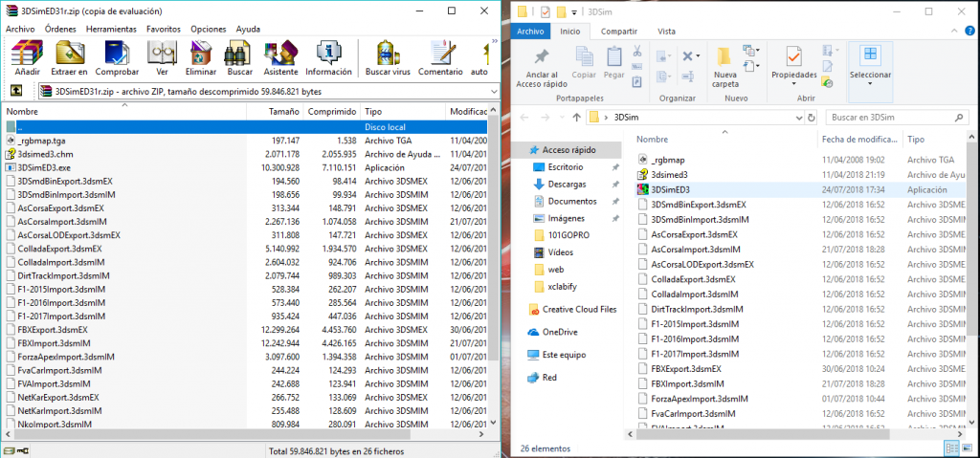Screen dimensions: 980x458
Task: Click the Historial icon in Abrir group
Action: point(828,82)
